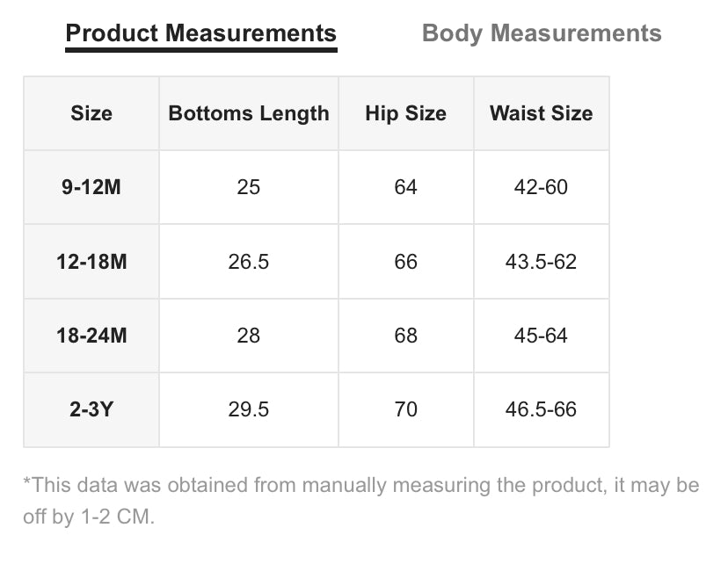Viewport: 728px width, 564px height.
Task: Select the 2-3Y size row label
Action: pos(91,409)
